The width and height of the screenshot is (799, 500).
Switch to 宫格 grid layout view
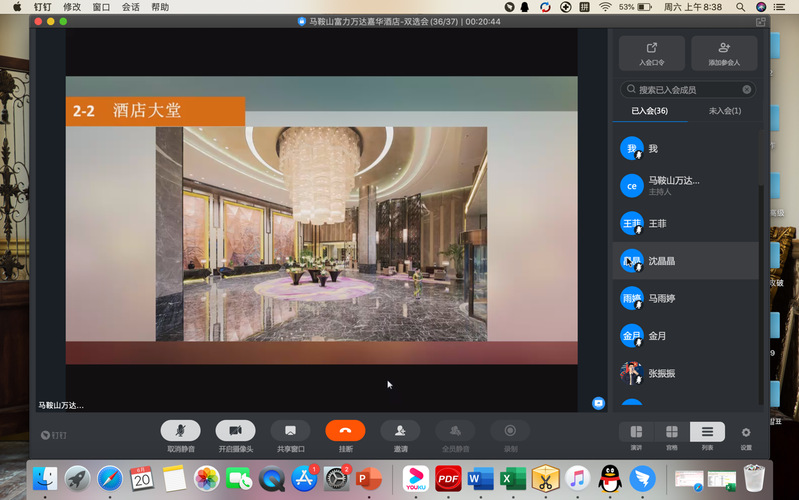pos(672,432)
